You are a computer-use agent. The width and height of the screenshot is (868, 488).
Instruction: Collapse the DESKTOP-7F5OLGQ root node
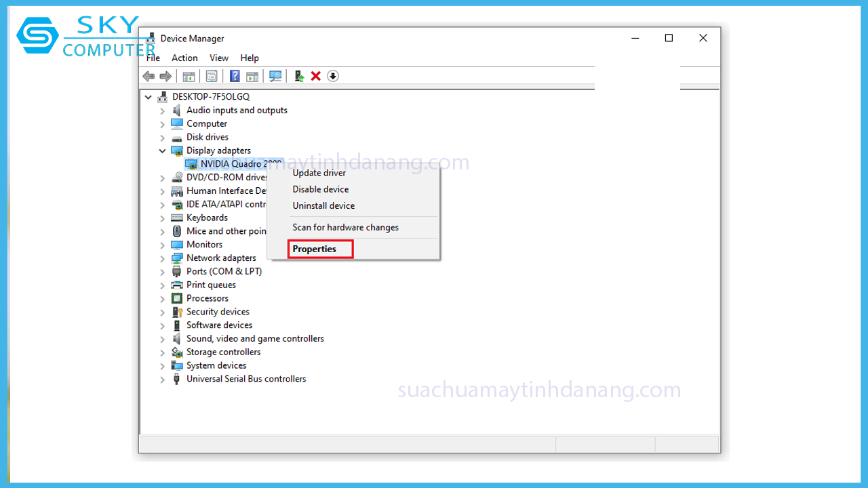(x=149, y=97)
